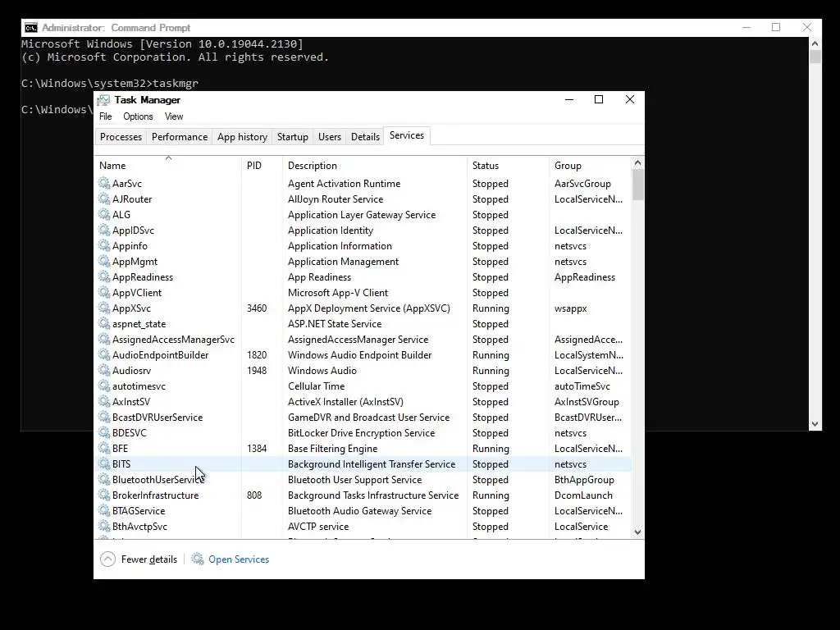Image resolution: width=840 pixels, height=630 pixels.
Task: Switch to the Users tab
Action: (330, 137)
